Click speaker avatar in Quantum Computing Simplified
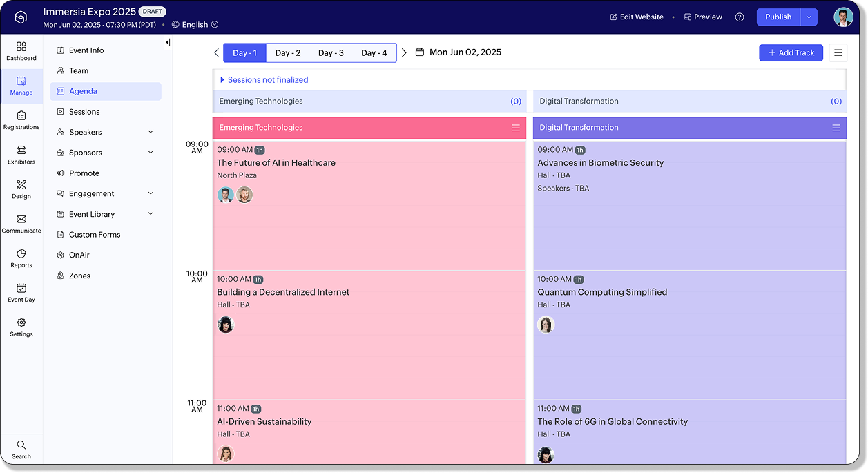The image size is (868, 473). click(x=546, y=325)
